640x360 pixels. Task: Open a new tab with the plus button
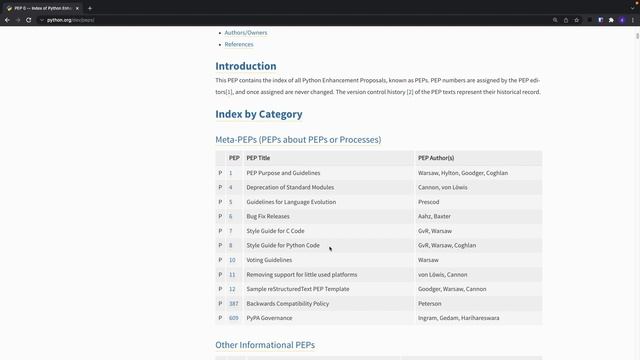coord(90,8)
